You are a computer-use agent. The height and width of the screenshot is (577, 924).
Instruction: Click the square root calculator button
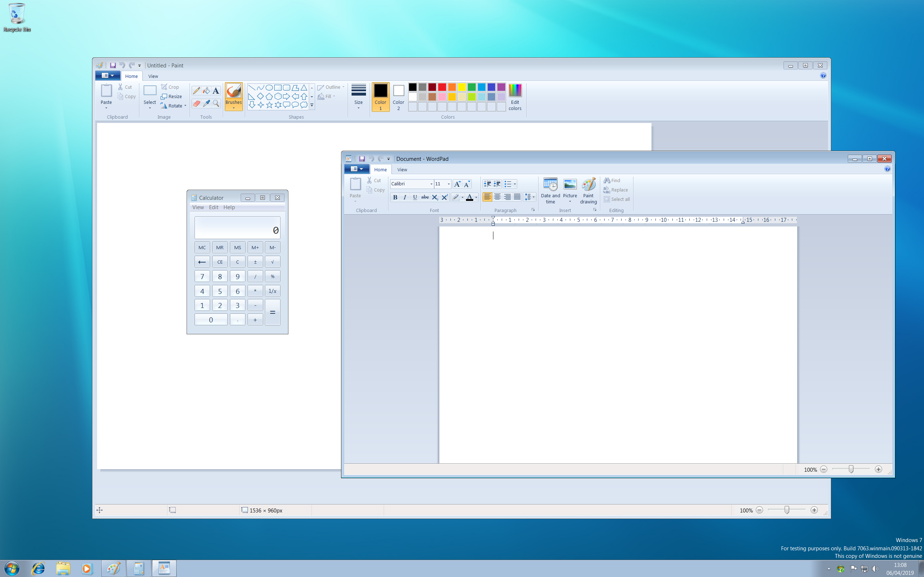point(272,262)
